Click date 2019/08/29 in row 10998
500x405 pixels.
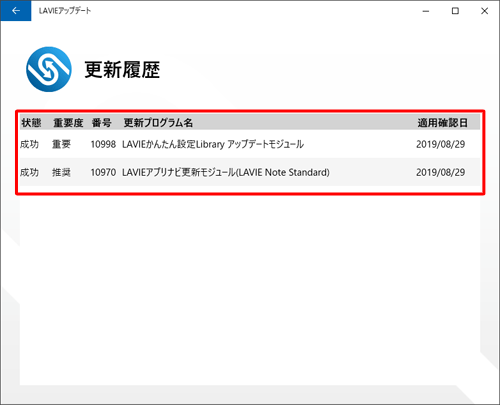[440, 144]
